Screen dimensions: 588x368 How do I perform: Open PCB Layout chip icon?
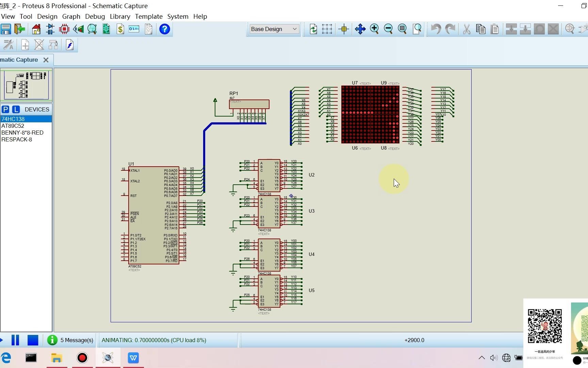(64, 29)
